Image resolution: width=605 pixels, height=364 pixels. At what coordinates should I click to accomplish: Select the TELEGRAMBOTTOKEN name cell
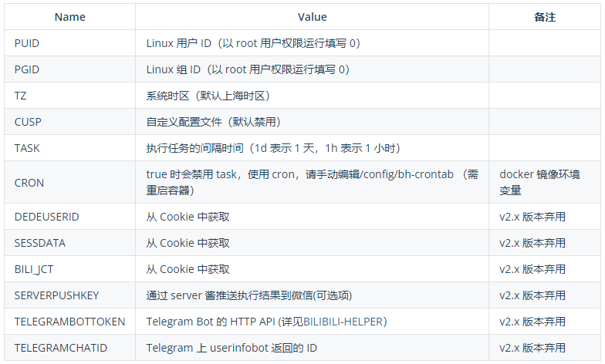(69, 322)
